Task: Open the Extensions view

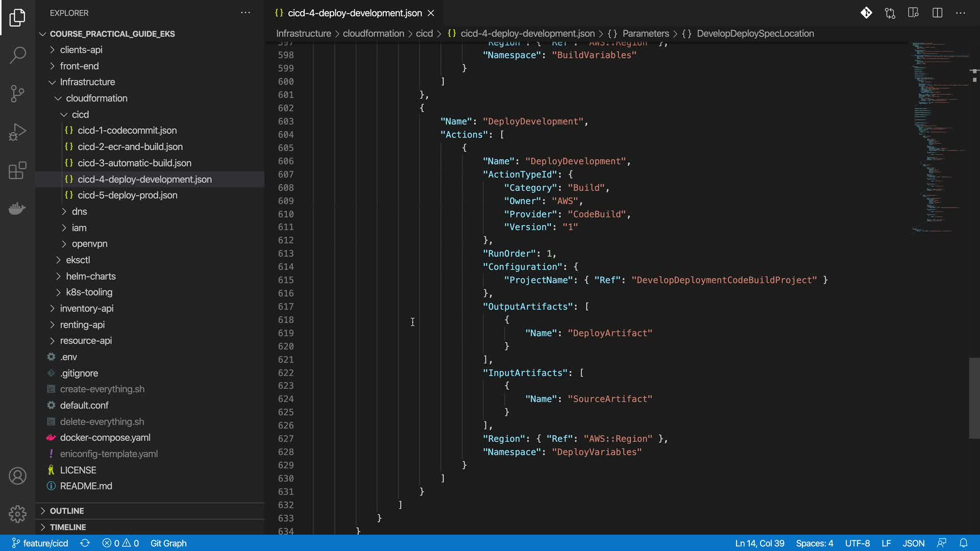Action: click(x=17, y=170)
